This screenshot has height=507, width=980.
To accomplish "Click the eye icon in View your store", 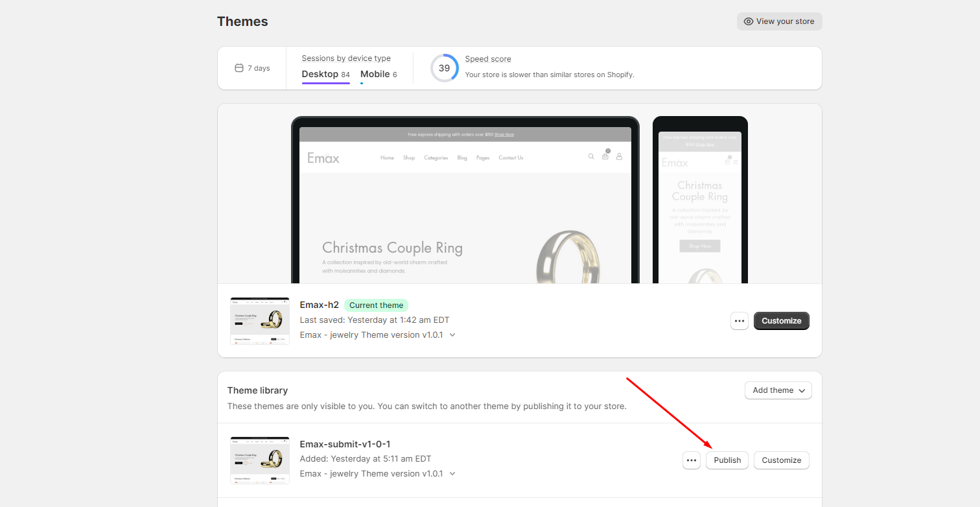I will click(749, 21).
